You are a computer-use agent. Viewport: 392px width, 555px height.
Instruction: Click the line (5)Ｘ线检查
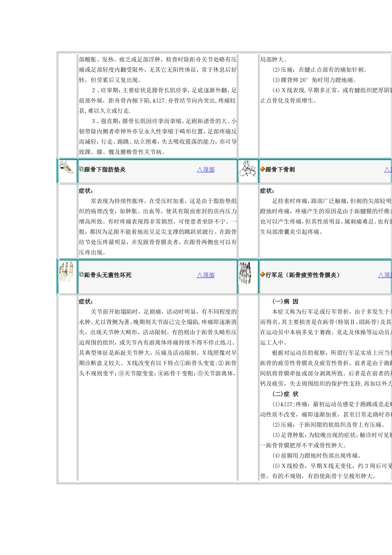click(x=332, y=466)
